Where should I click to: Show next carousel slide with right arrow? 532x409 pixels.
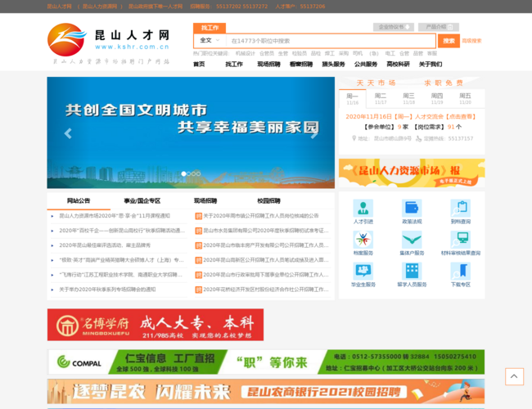click(314, 133)
